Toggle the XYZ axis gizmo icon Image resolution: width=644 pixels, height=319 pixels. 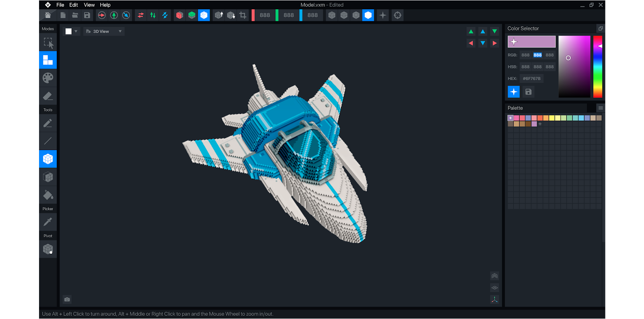[495, 299]
